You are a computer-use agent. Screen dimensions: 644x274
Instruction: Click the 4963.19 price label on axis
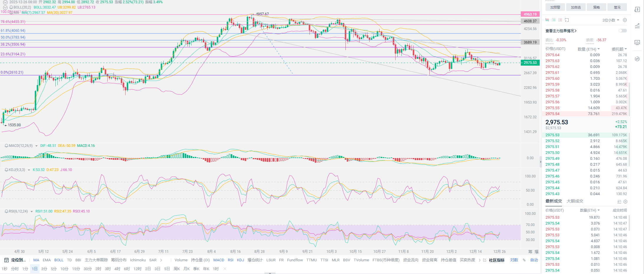(530, 14)
